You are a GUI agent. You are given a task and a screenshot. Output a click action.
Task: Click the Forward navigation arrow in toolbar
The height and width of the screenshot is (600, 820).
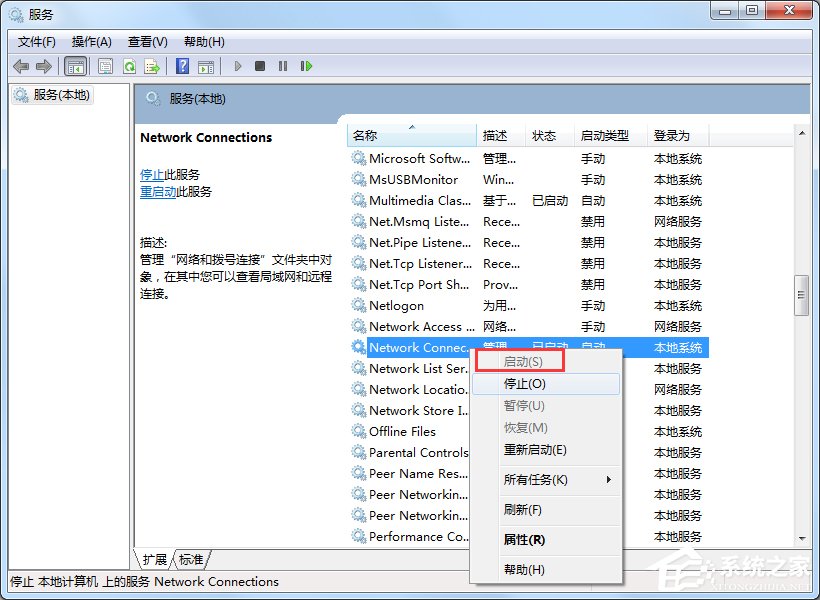coord(45,66)
